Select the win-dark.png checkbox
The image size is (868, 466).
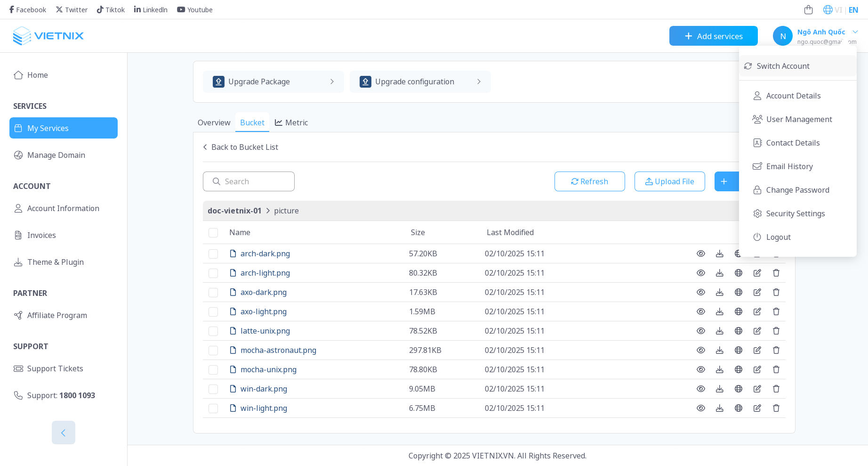click(213, 389)
